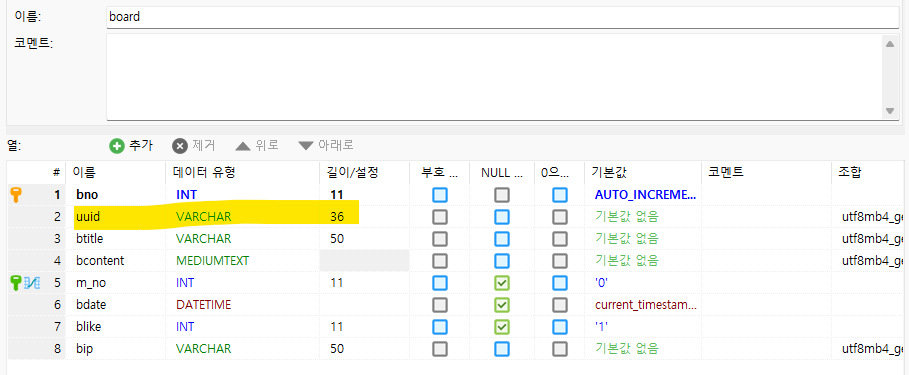Move column down with 아래로 button

326,145
